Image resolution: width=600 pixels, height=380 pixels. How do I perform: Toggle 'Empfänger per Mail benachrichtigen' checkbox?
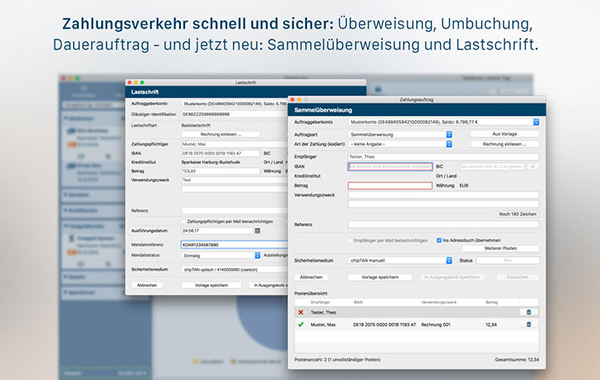click(351, 240)
